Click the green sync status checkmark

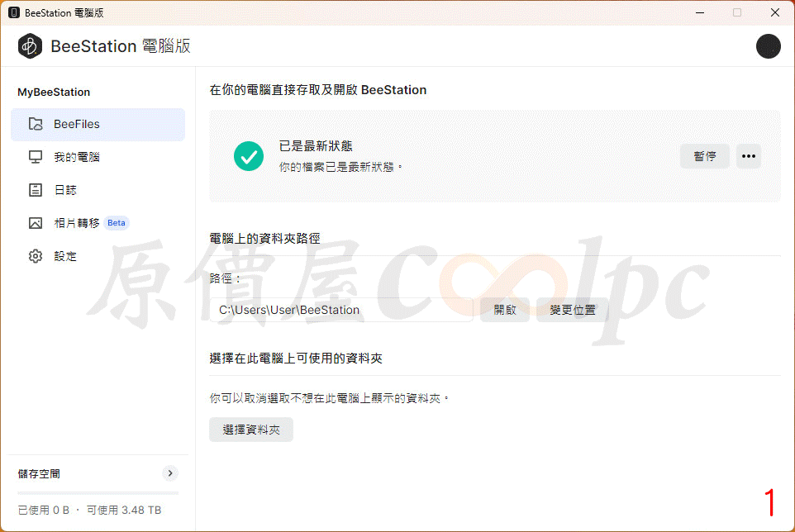point(249,156)
